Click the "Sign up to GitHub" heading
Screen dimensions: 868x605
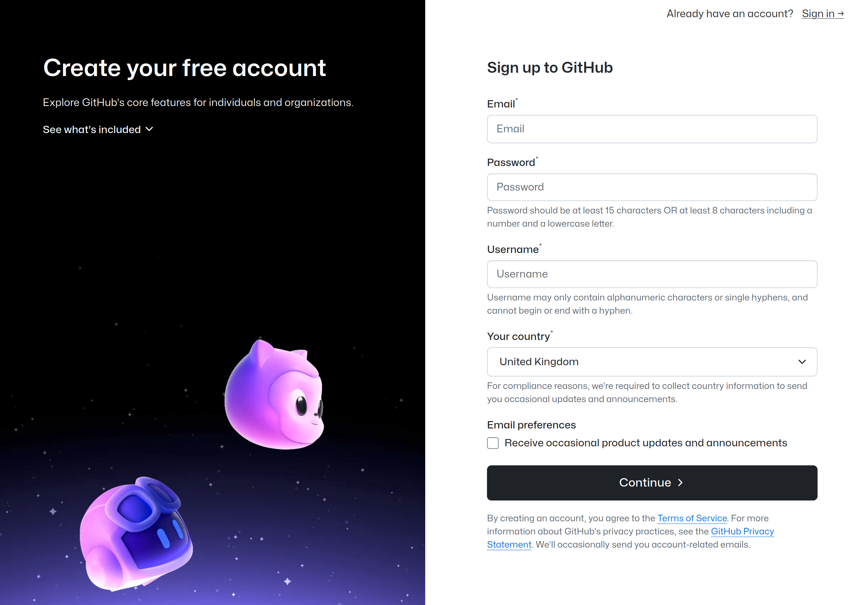pos(550,68)
